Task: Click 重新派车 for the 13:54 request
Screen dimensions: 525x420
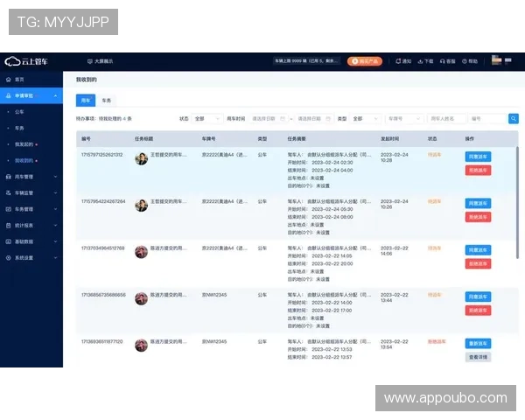Action: (x=478, y=344)
